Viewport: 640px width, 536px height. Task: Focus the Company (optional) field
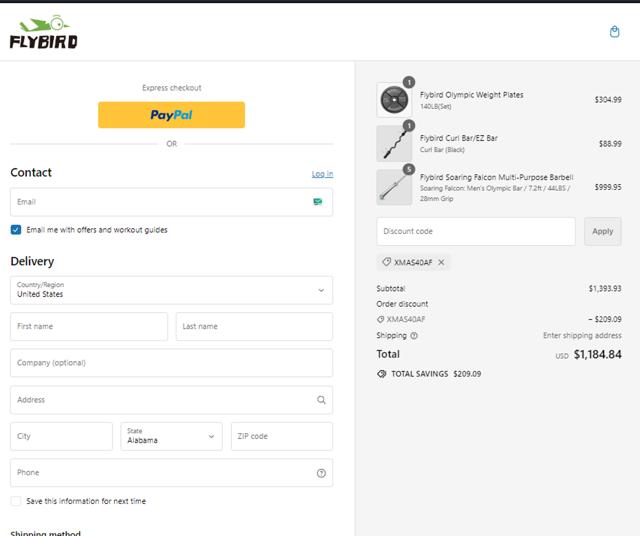(x=171, y=363)
